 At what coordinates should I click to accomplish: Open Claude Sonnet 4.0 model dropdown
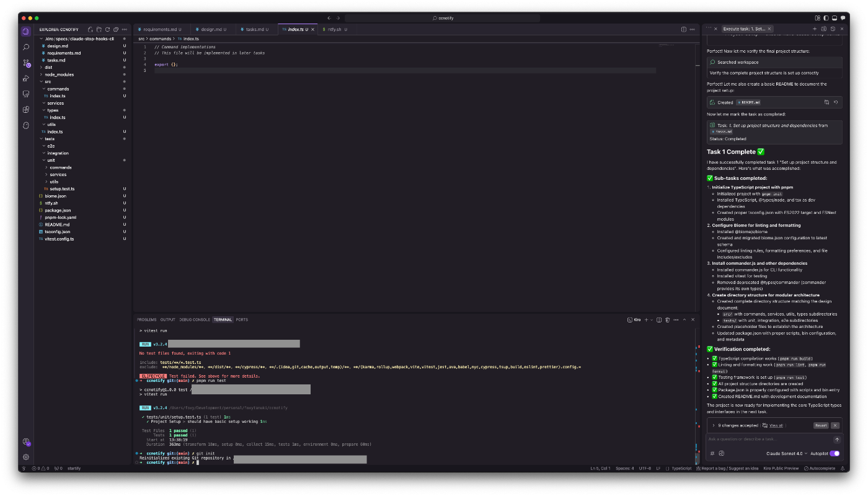787,453
